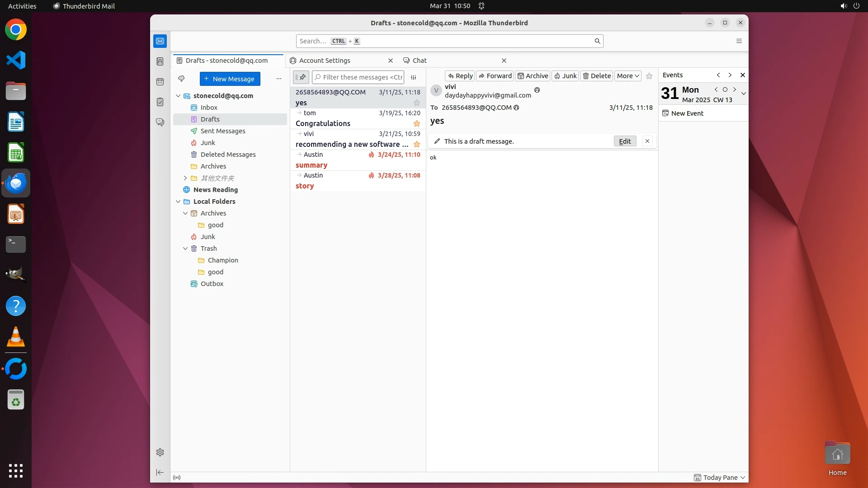This screenshot has width=868, height=488.
Task: Open the Chat space icon in sidebar
Action: coord(160,122)
